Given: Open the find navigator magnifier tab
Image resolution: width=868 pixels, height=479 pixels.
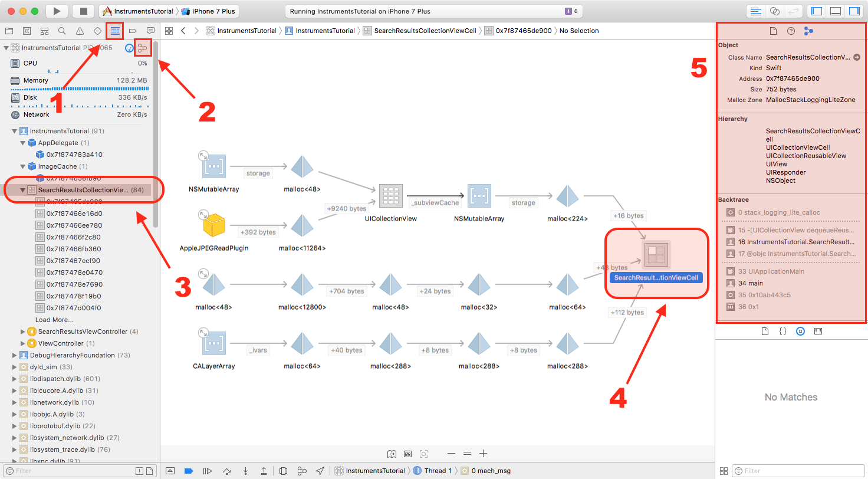Looking at the screenshot, I should click(x=62, y=31).
